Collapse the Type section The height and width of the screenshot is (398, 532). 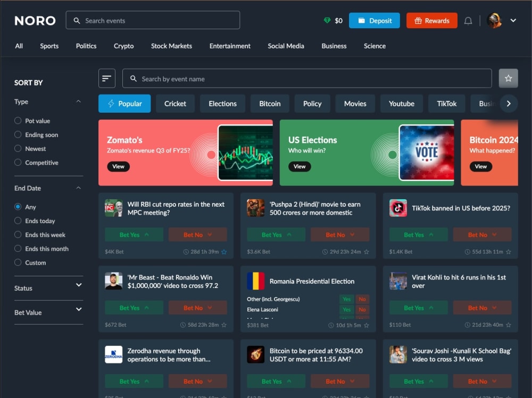[x=78, y=101]
